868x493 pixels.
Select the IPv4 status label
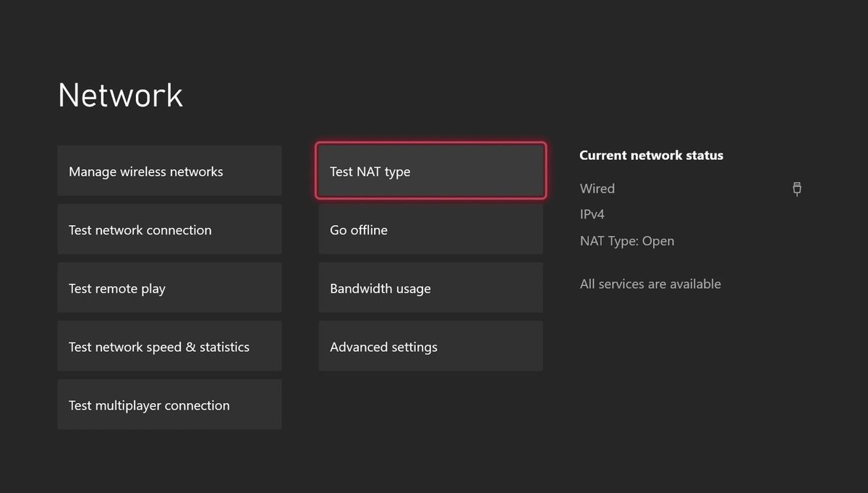[592, 214]
